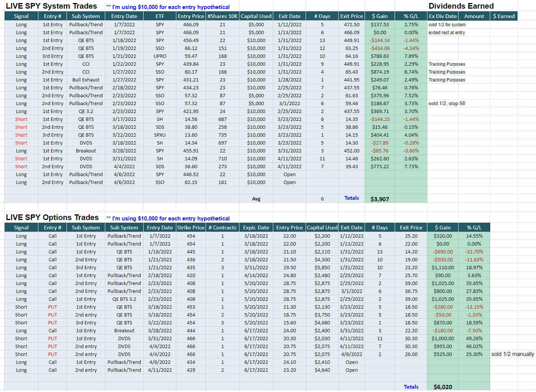536x392 pixels.
Task: Select the strike price 429 cell
Action: 191,370
